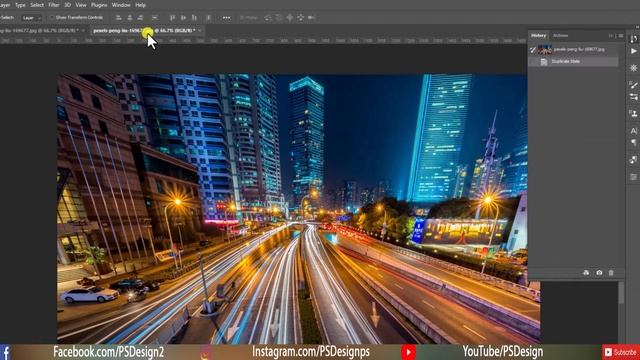Open the three-dots align options
Image resolution: width=640 pixels, height=360 pixels.
coord(227,18)
